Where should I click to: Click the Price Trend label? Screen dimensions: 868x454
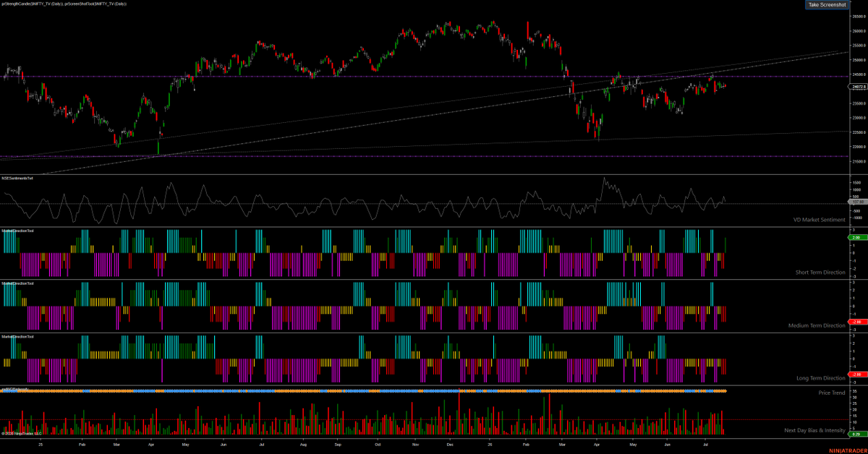[831, 392]
